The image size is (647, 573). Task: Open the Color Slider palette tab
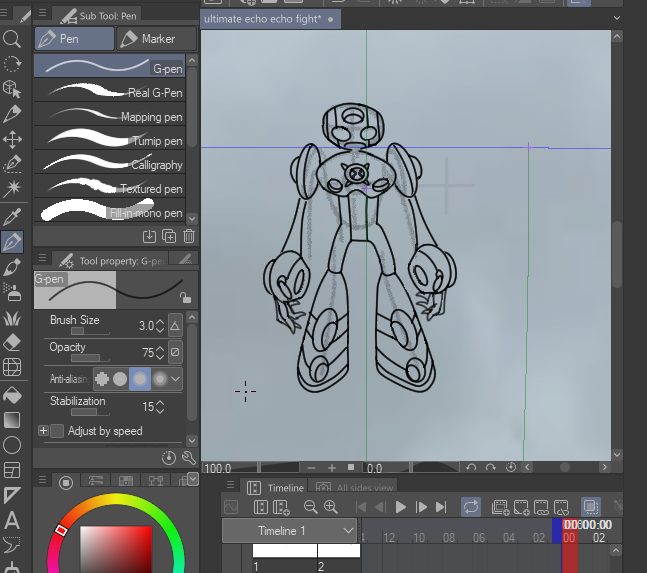[96, 480]
